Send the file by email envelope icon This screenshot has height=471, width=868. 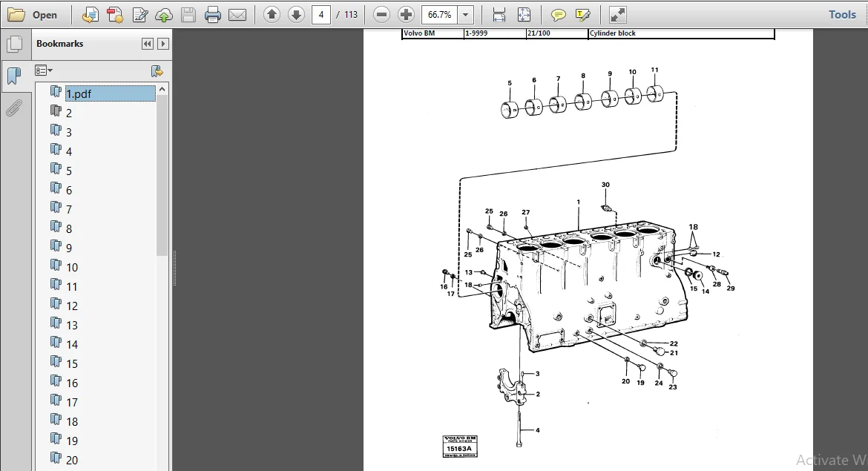click(237, 15)
